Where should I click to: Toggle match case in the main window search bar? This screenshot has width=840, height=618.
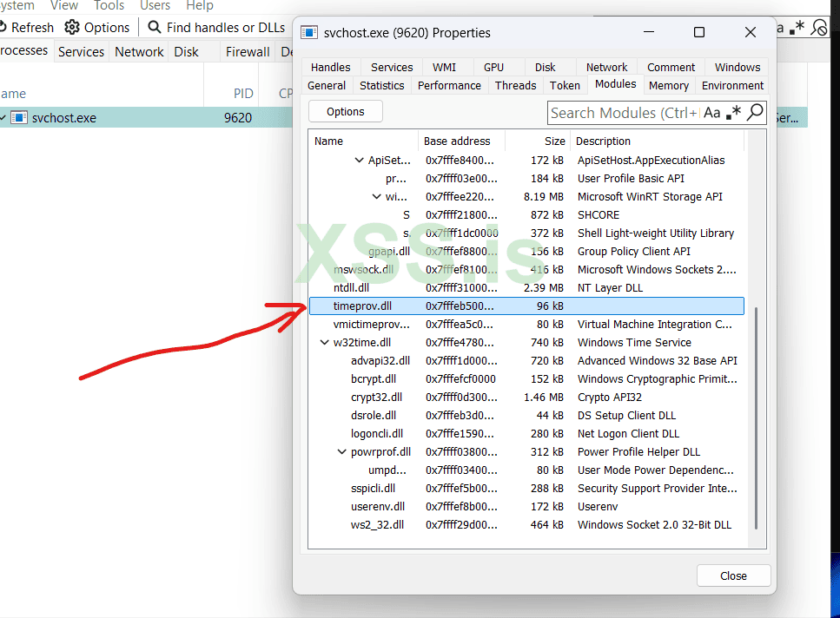780,27
